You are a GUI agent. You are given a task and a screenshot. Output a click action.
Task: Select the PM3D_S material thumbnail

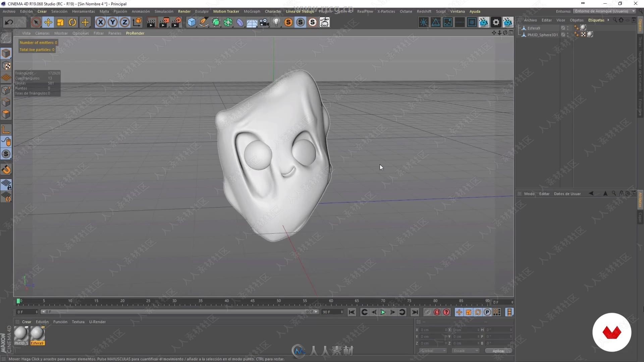click(21, 336)
